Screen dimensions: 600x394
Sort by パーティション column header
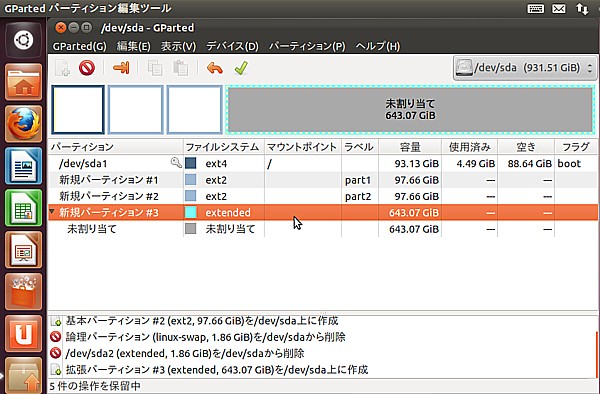point(116,147)
